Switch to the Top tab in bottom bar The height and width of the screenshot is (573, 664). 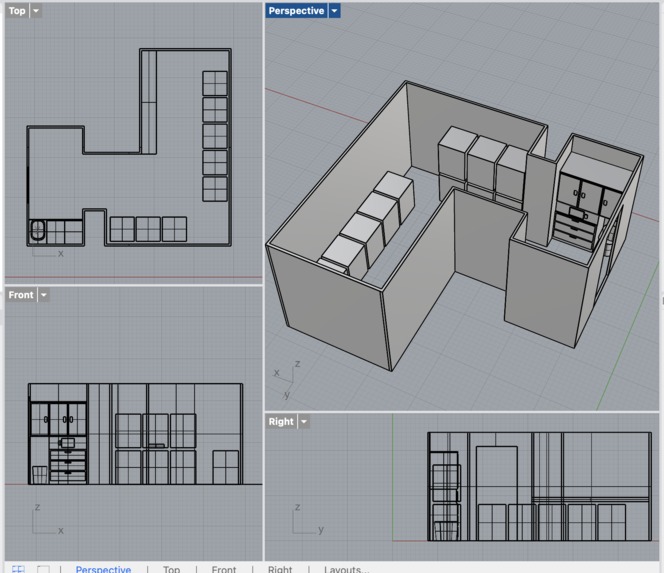coord(172,569)
